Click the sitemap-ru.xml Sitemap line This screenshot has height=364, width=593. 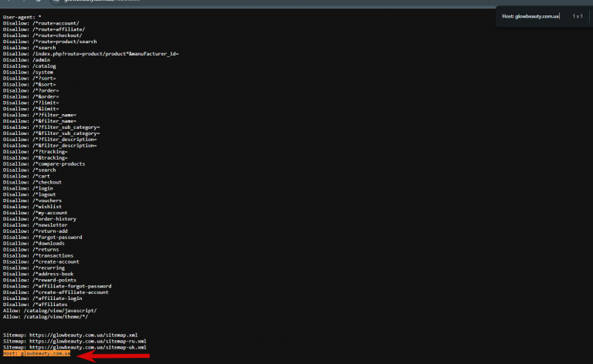point(74,341)
